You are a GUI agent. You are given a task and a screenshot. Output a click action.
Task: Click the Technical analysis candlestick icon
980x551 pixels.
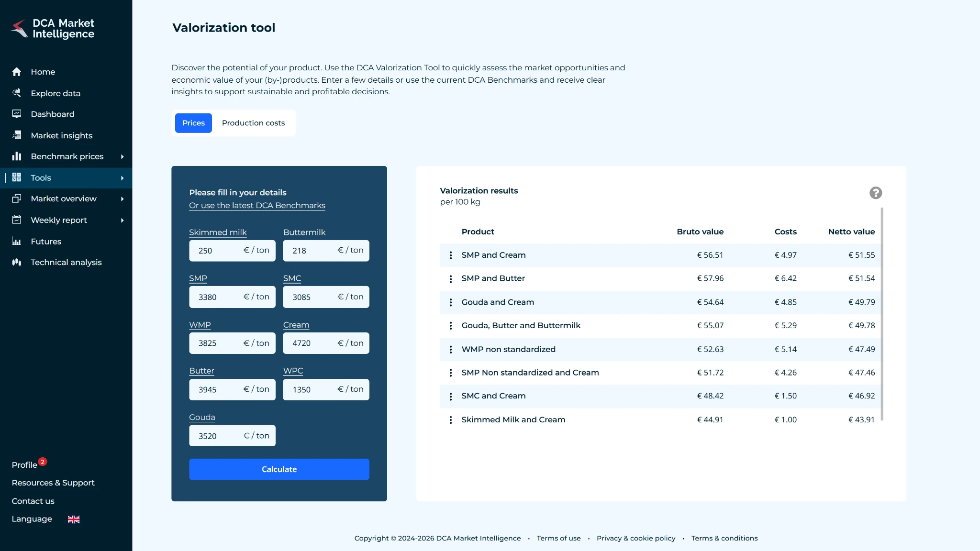17,262
